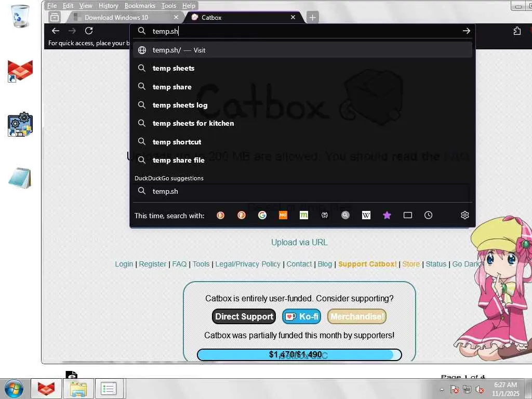This screenshot has width=532, height=399.
Task: Choose the 'temp.sh/ — Visit' suggestion
Action: tap(302, 50)
